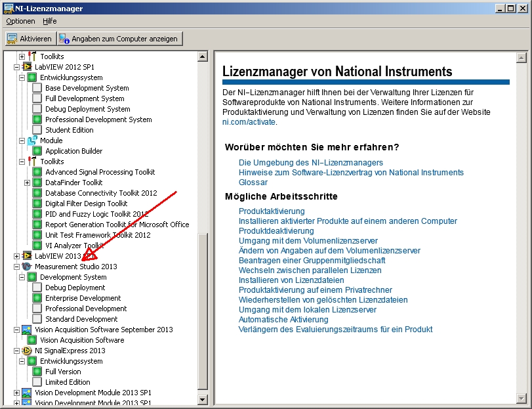
Task: Open the Optionen menu
Action: click(20, 21)
